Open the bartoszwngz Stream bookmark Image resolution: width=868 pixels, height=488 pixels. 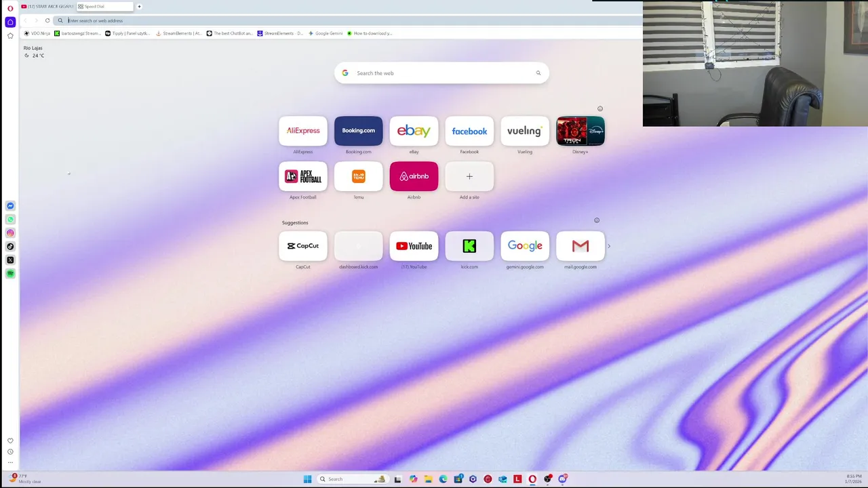pyautogui.click(x=77, y=33)
